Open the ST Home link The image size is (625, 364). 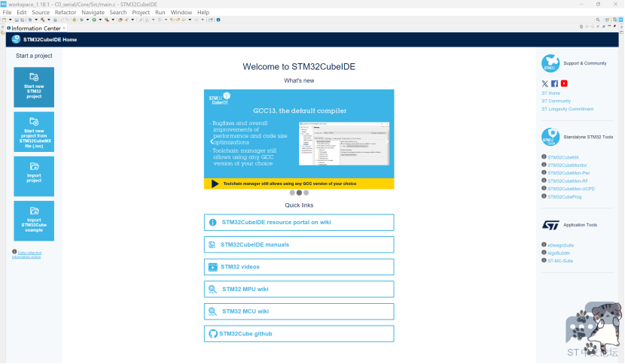click(x=551, y=93)
